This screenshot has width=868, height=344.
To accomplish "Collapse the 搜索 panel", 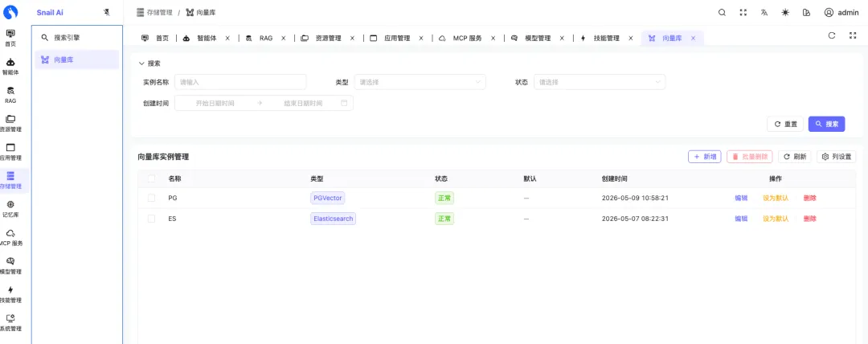I will click(x=149, y=63).
